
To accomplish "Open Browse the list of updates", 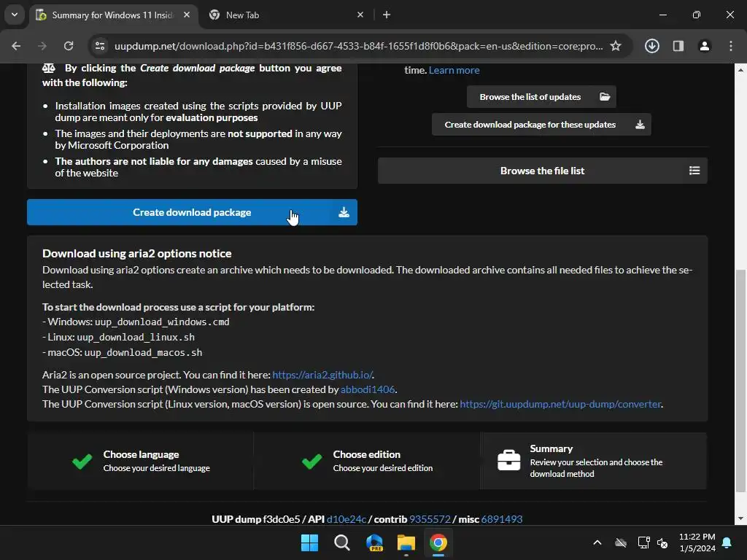I will point(541,97).
